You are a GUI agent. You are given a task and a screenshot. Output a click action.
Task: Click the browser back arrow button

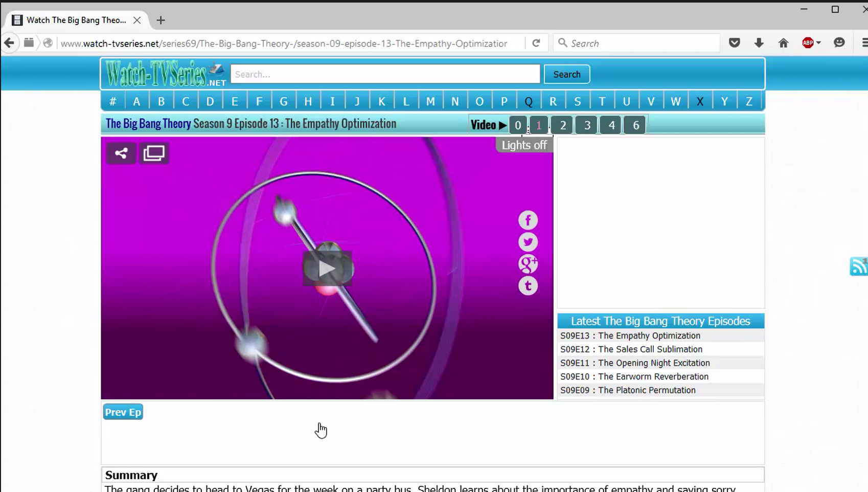[x=9, y=43]
